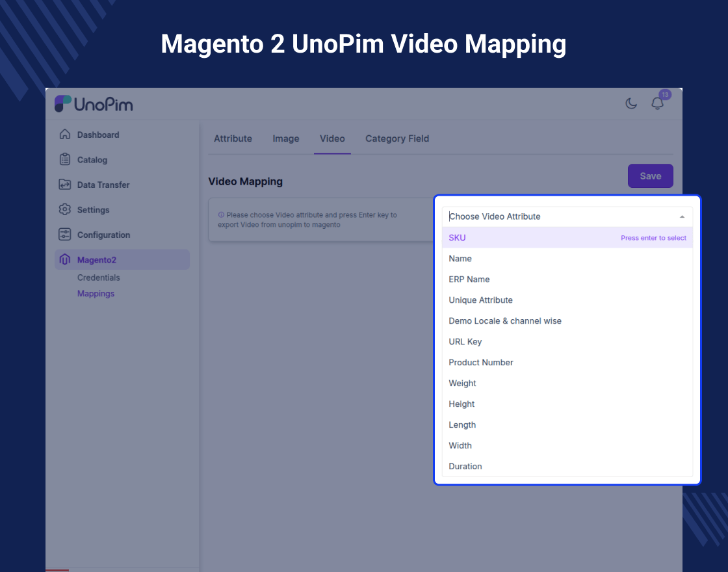Open Dashboard in sidebar
This screenshot has width=728, height=572.
point(98,135)
